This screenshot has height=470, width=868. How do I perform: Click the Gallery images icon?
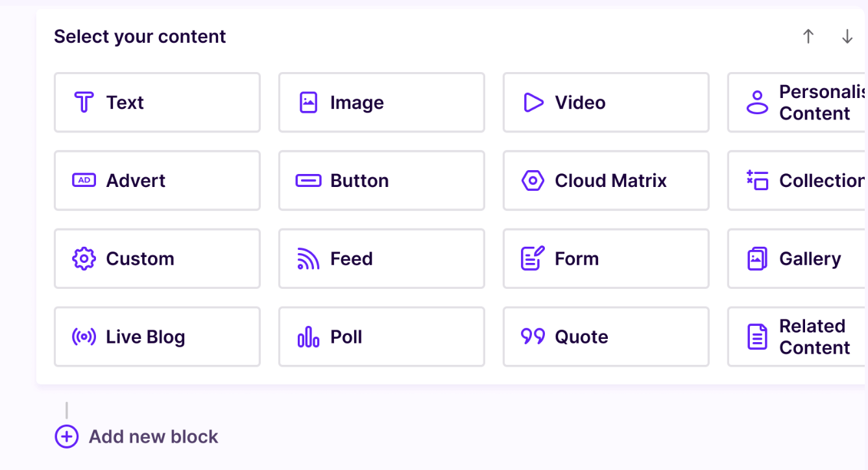757,258
